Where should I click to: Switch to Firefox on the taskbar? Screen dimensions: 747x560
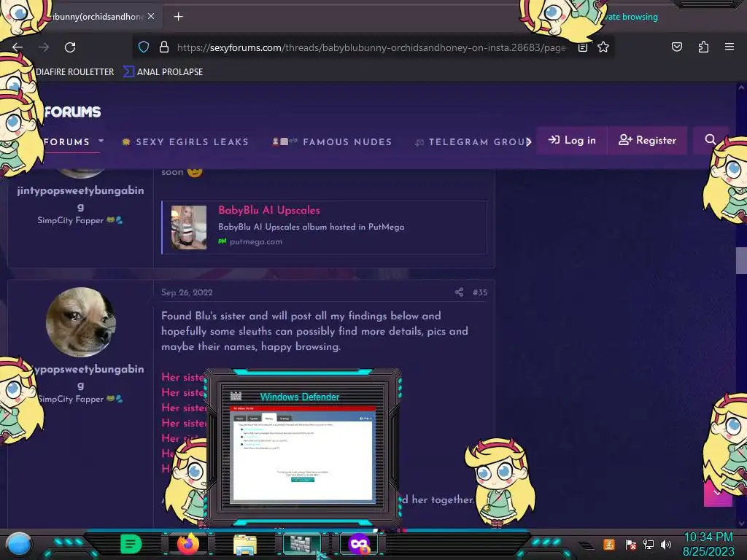point(188,544)
